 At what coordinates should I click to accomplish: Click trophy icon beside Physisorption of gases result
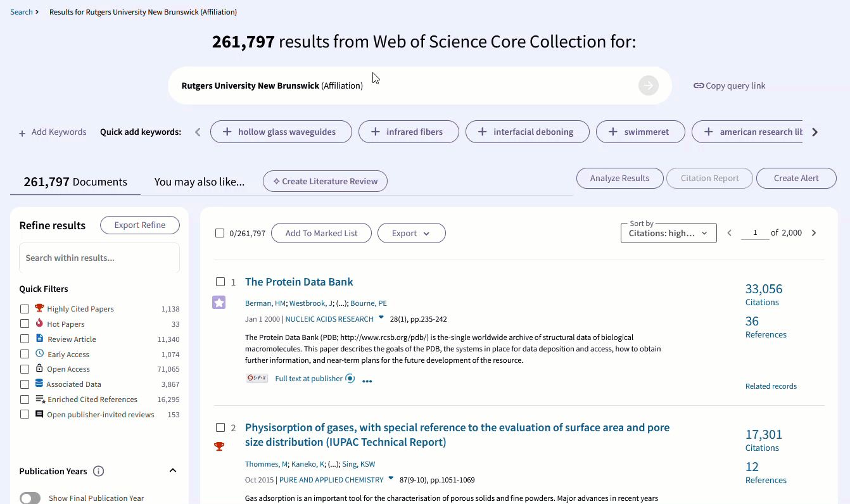tap(219, 446)
